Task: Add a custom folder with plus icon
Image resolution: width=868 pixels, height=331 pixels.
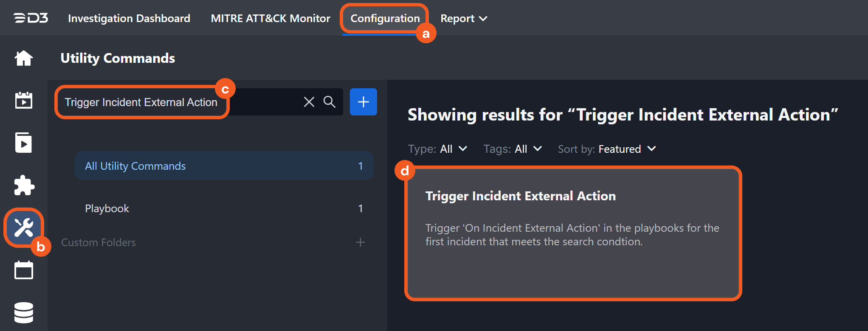Action: coord(360,242)
